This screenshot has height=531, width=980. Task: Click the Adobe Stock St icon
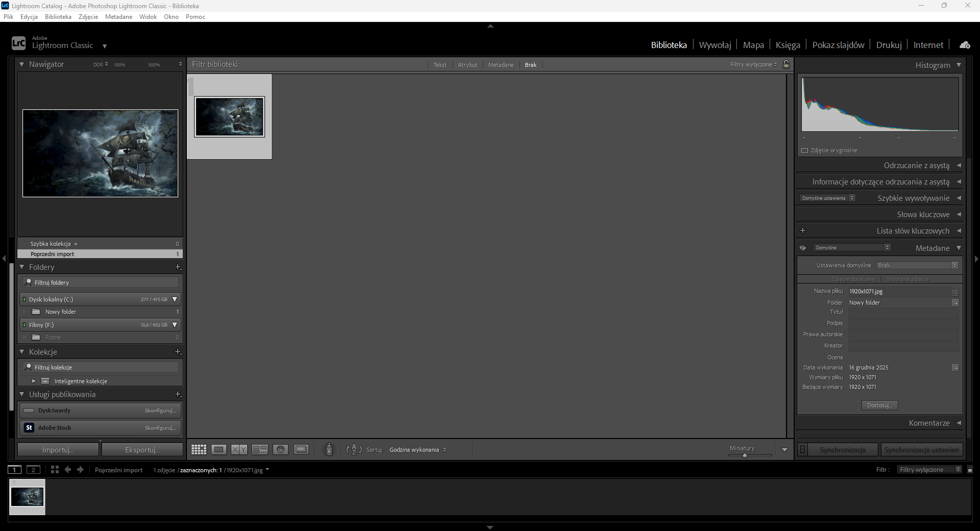tap(29, 428)
